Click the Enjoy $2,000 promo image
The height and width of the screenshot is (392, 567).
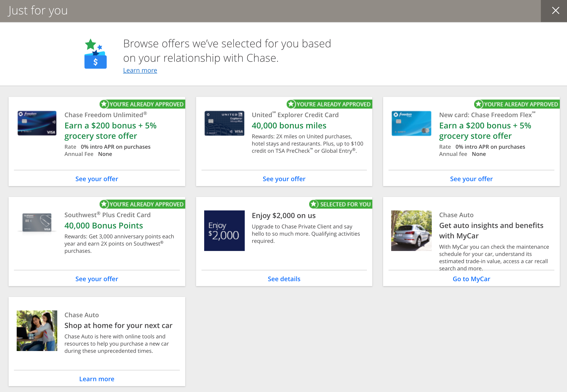(224, 230)
